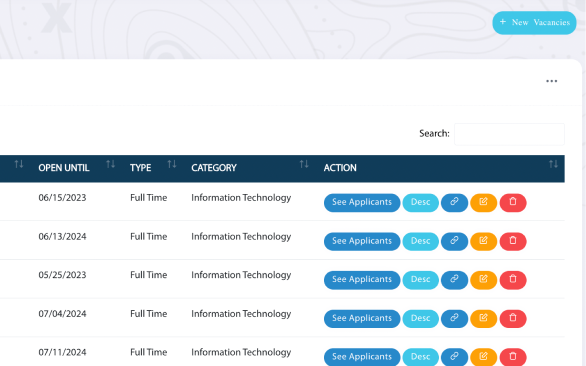Viewport: 586px width, 366px height.
Task: Copy link for the 07/04/2024 vacancy
Action: 454,319
